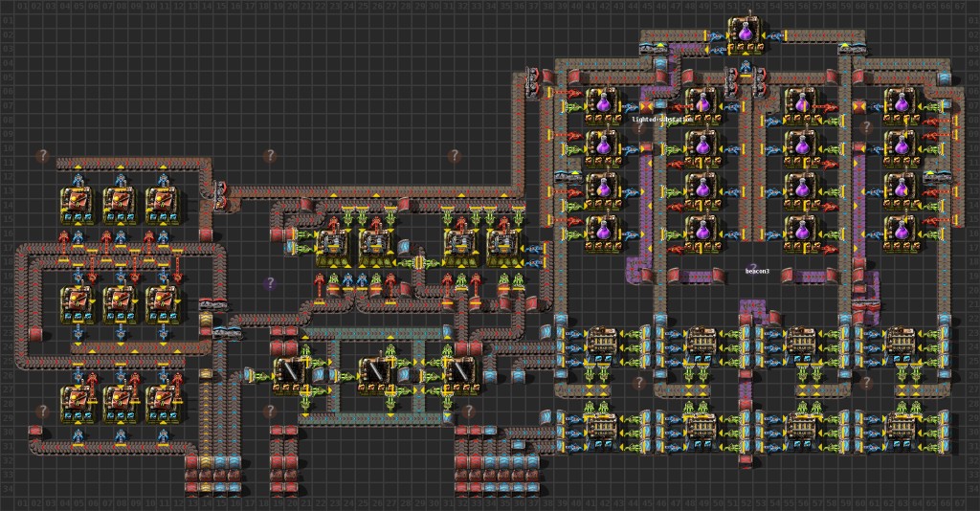
Task: Select right splitter directly below the lone top assembler
Action: tap(760, 81)
